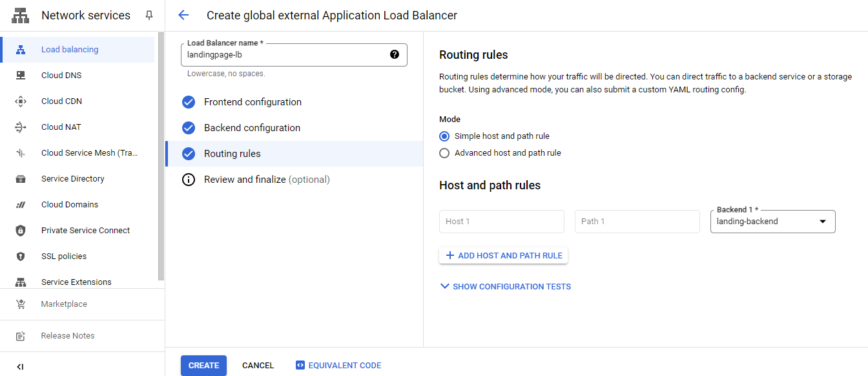Screen dimensions: 868x376
Task: Click in the Host 1 input field
Action: [501, 221]
